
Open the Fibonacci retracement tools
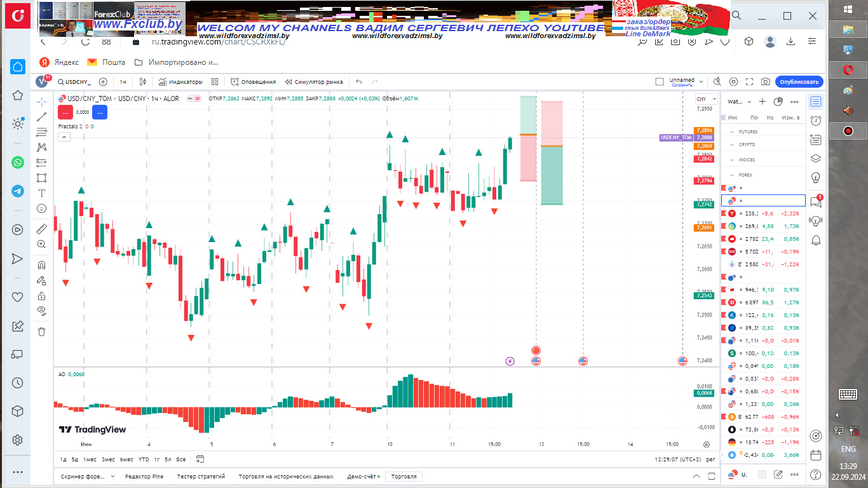41,132
